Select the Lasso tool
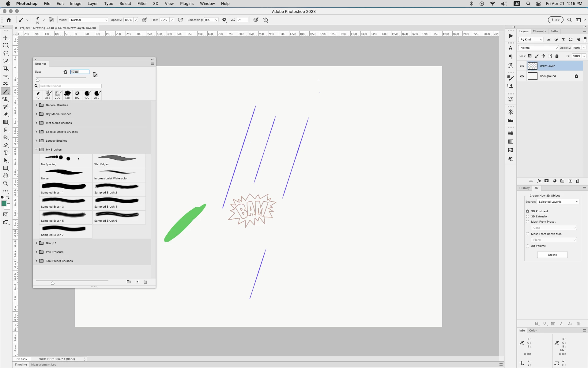 tap(6, 53)
